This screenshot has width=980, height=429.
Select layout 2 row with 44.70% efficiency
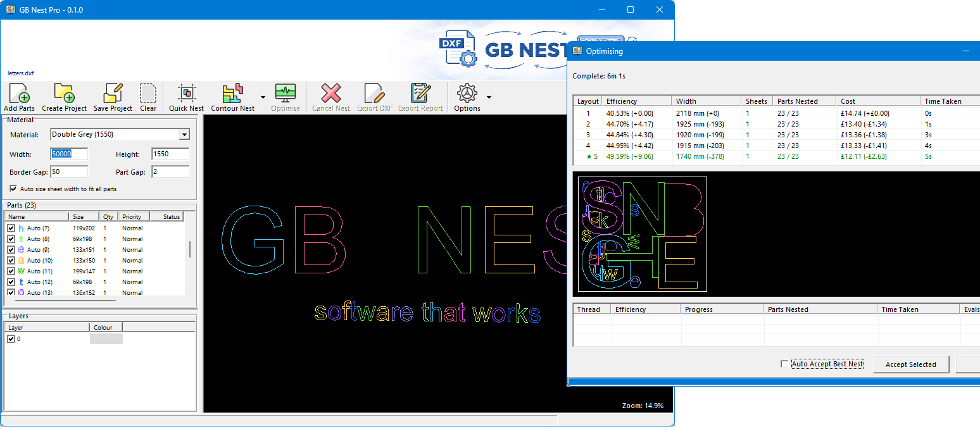(x=777, y=124)
